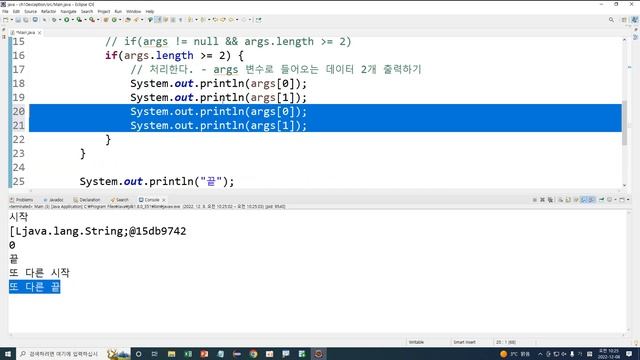Open the Next Annotation dropdown arrow
Image resolution: width=640 pixels, height=360 pixels.
click(196, 20)
